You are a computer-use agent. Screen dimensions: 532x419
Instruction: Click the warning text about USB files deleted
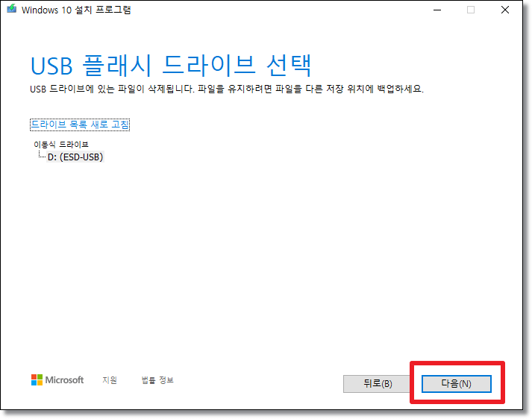click(227, 89)
